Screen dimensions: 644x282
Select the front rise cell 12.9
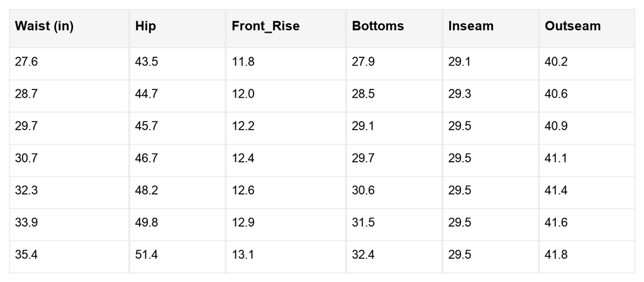[243, 223]
